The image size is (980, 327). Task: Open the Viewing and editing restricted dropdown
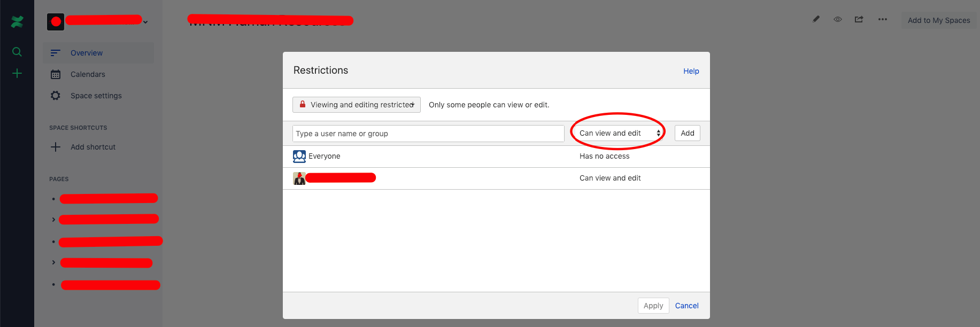pyautogui.click(x=357, y=105)
